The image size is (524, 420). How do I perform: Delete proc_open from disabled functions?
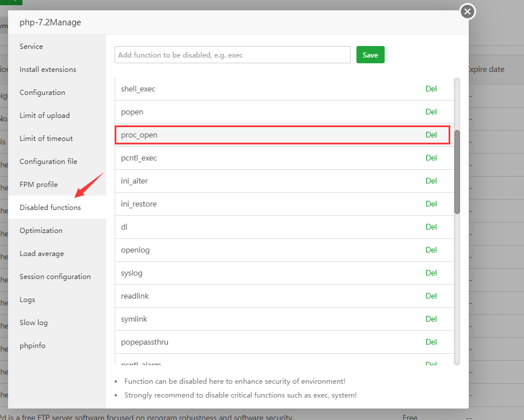pos(431,135)
